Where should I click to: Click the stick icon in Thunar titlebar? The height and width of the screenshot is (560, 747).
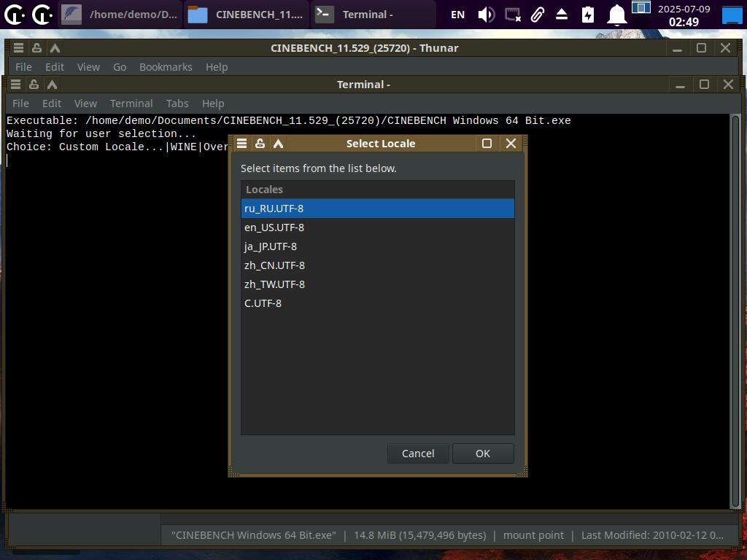[x=36, y=47]
